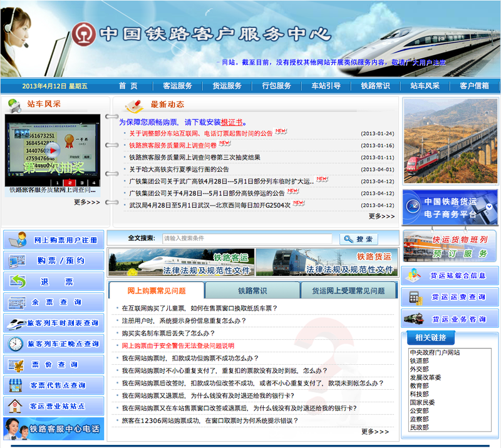Viewport: 501px width, 448px height.
Task: Click the 货运站综合信息 icon
Action: (x=413, y=275)
